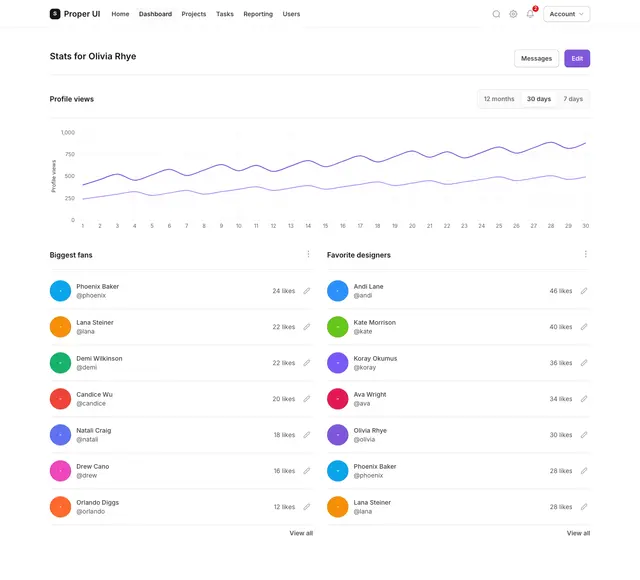Click the 46 likes value
Viewport: 640px width, 580px height.
pyautogui.click(x=560, y=291)
